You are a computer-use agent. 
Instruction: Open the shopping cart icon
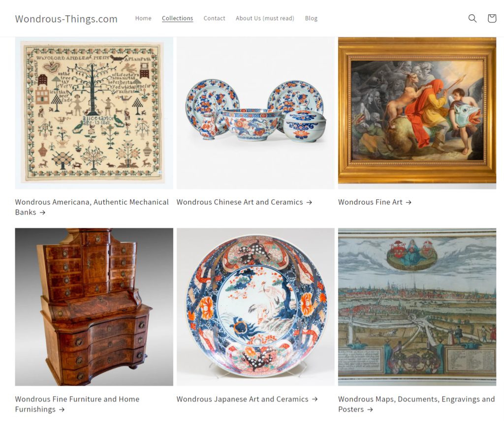pos(492,18)
